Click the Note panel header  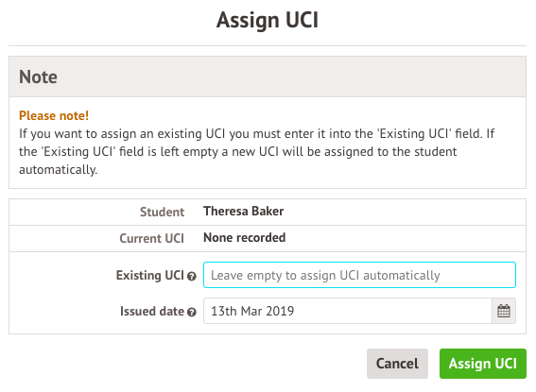coord(268,77)
